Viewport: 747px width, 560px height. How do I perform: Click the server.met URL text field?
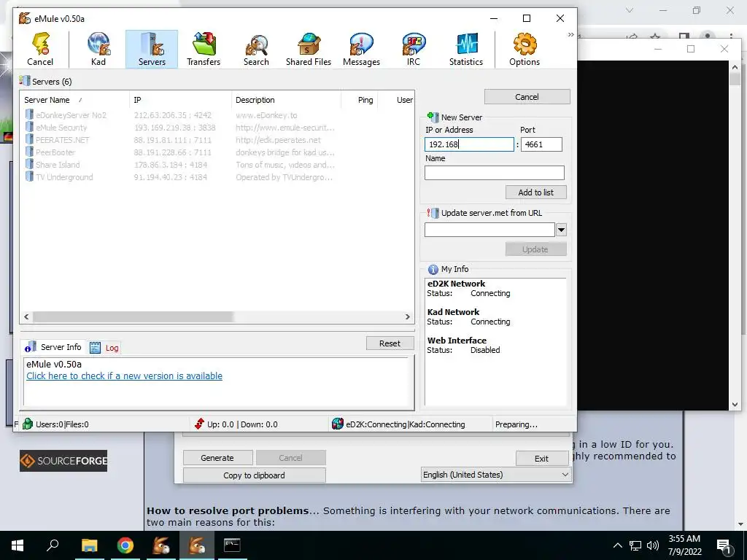coord(489,230)
